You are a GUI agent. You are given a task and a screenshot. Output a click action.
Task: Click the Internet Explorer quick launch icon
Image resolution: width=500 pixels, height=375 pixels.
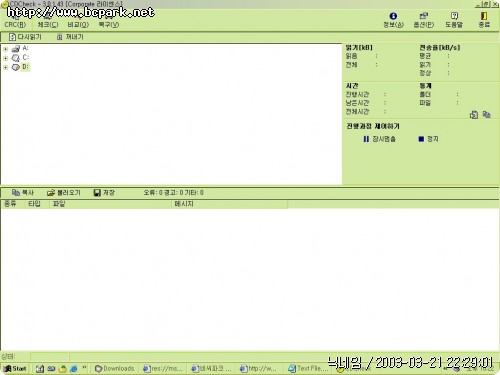click(x=74, y=369)
